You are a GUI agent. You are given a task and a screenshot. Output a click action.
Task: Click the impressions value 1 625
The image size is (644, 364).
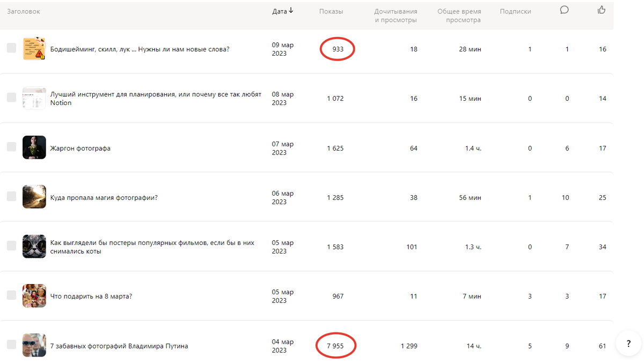[335, 148]
